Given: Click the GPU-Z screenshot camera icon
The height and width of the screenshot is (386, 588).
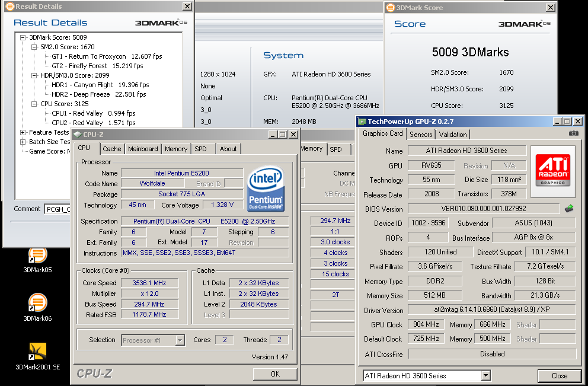Looking at the screenshot, I should (573, 133).
